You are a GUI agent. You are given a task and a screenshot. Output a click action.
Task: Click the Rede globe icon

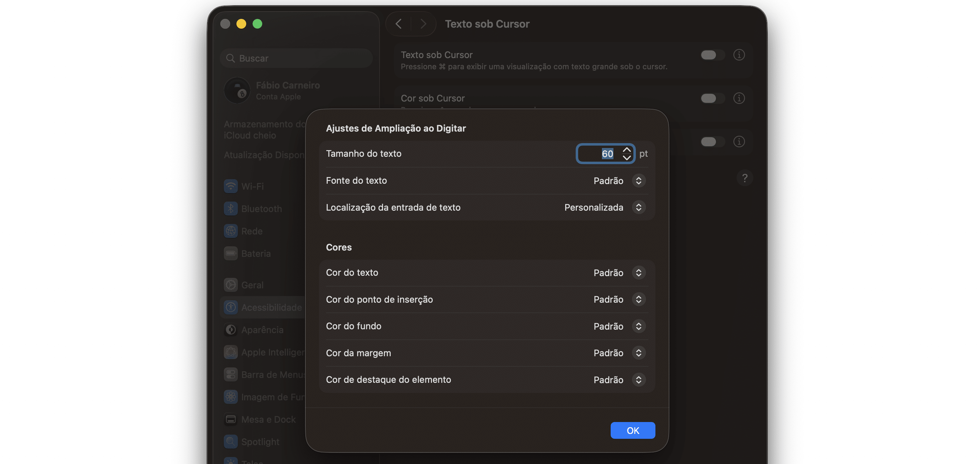coord(230,231)
